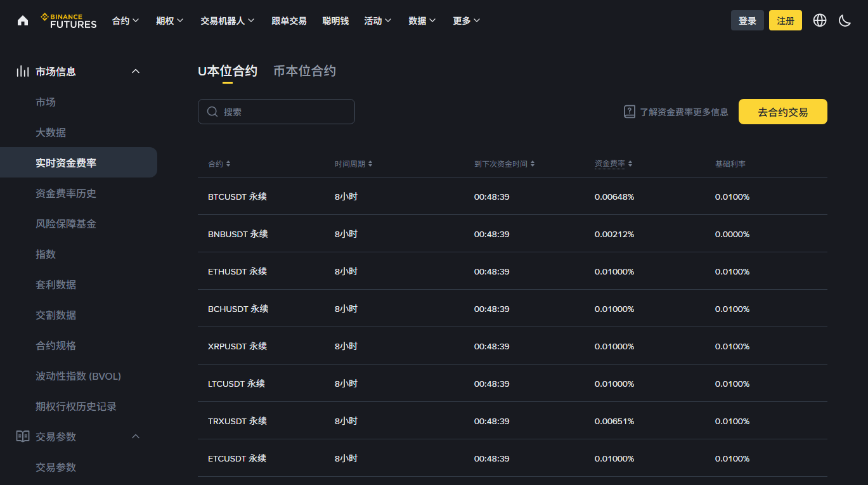Click BNBUSDT base rate 0.0000%
This screenshot has height=485, width=868.
click(x=732, y=234)
